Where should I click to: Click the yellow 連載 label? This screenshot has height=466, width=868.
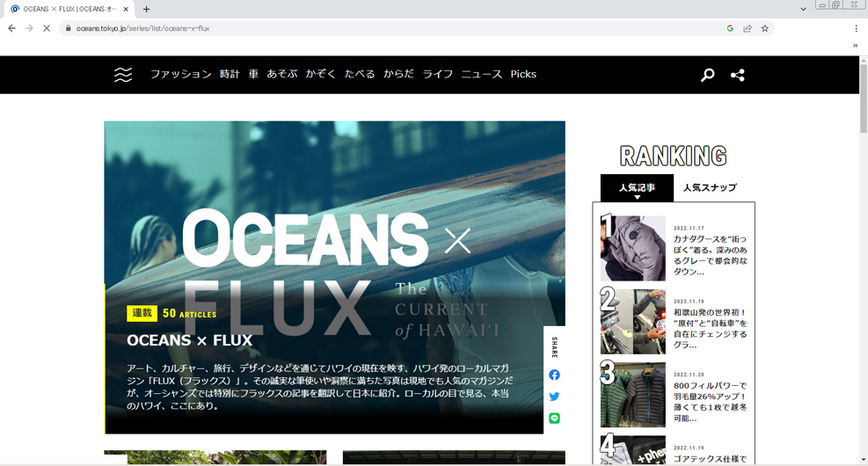(142, 313)
